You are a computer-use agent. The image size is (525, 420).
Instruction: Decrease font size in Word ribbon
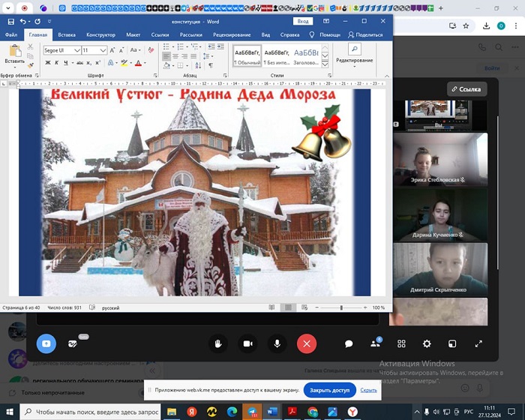tap(121, 50)
